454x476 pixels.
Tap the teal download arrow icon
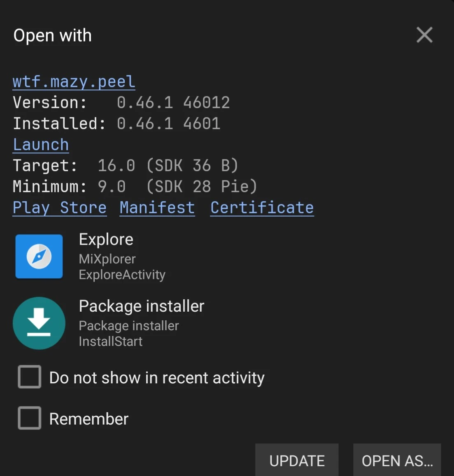pyautogui.click(x=39, y=323)
